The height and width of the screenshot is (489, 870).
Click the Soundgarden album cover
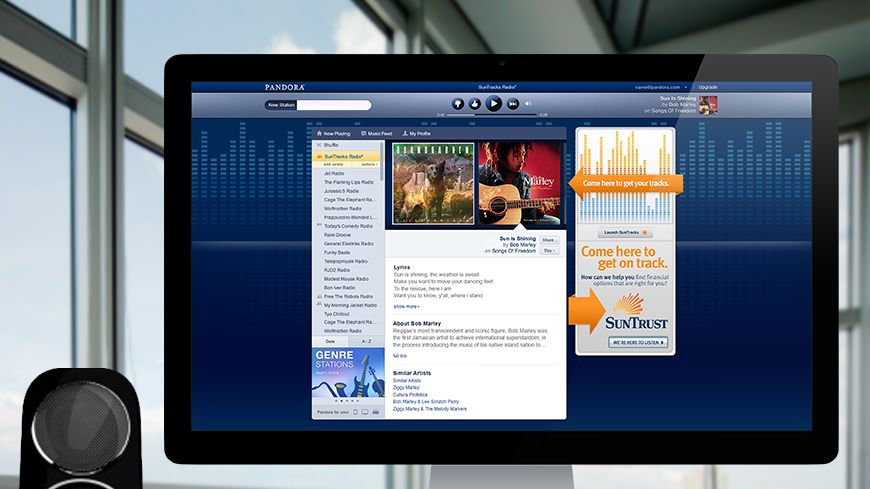point(433,184)
